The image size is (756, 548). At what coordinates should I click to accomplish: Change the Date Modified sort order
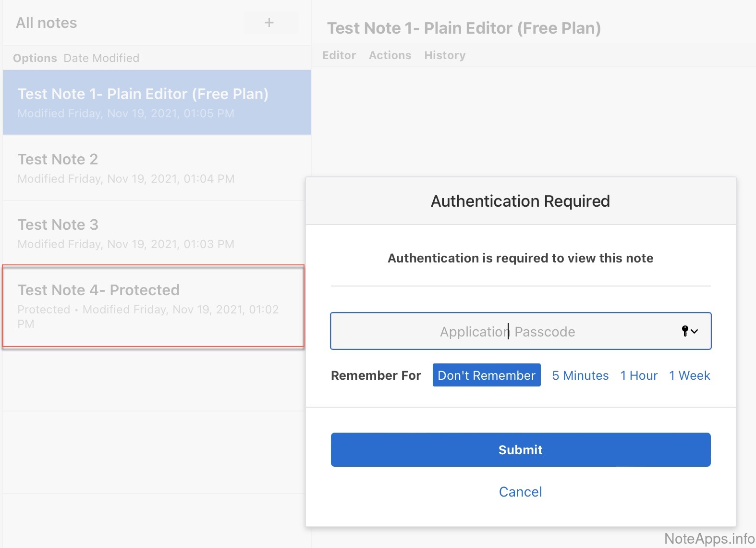[x=101, y=58]
